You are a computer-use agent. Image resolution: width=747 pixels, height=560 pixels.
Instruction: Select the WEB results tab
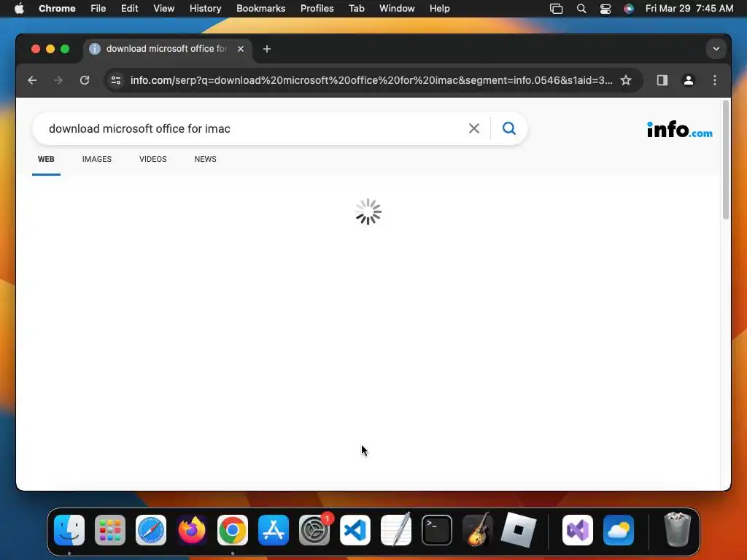click(46, 159)
